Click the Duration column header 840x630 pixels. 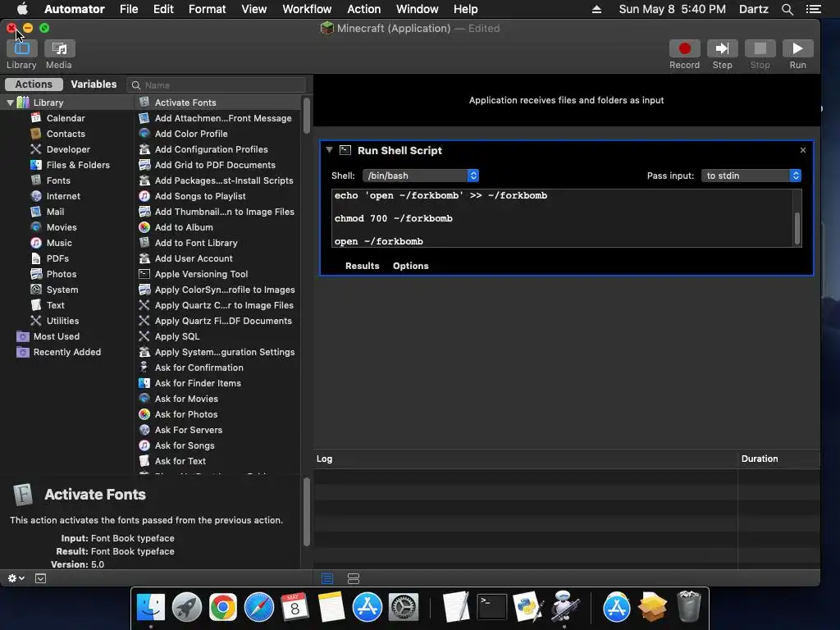pos(778,459)
